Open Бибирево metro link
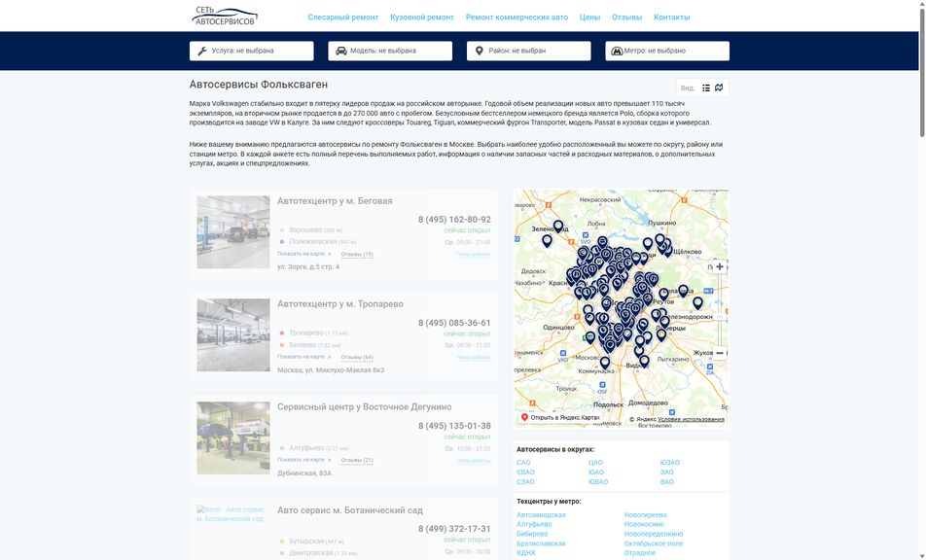The image size is (926, 560). point(532,534)
